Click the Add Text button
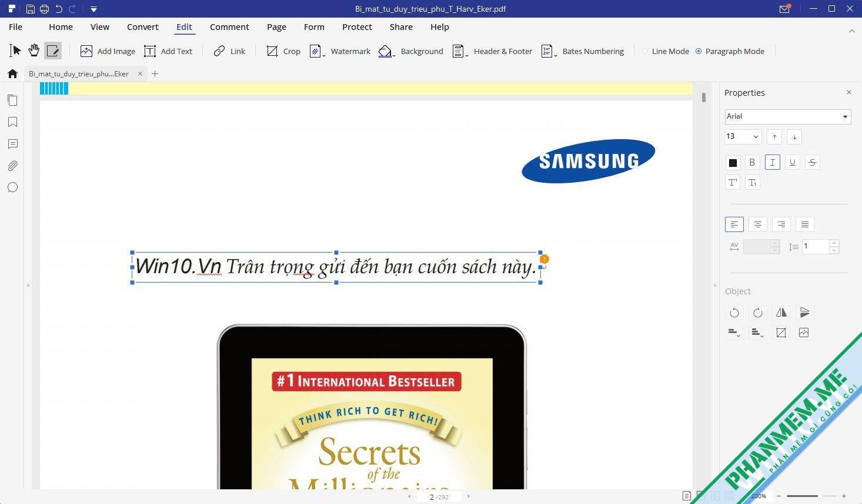This screenshot has width=862, height=504. pyautogui.click(x=168, y=51)
